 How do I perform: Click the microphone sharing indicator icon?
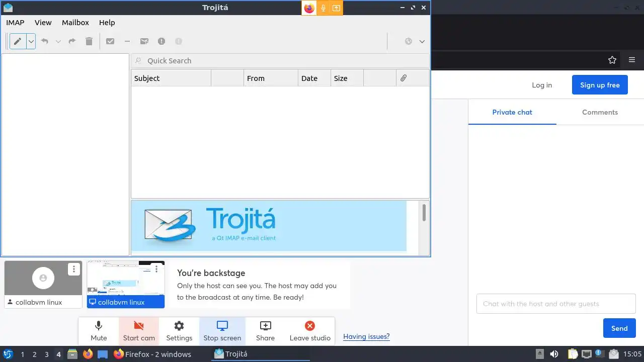tap(323, 8)
